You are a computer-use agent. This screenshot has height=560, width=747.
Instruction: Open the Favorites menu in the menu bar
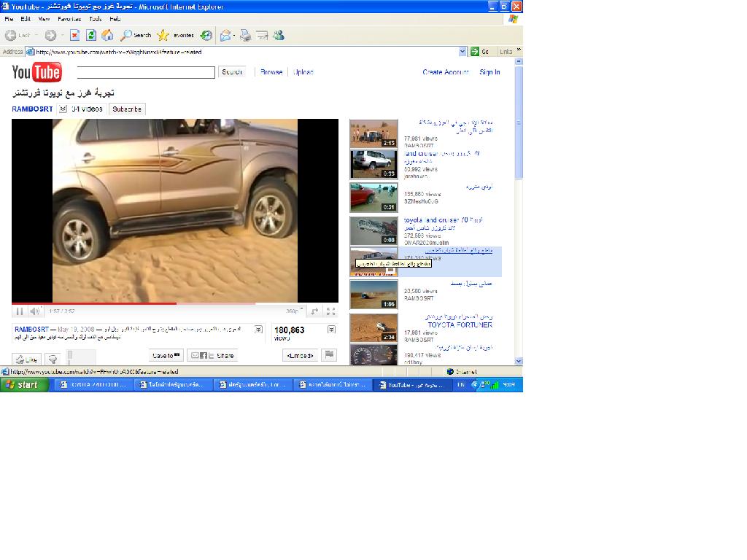click(x=69, y=19)
